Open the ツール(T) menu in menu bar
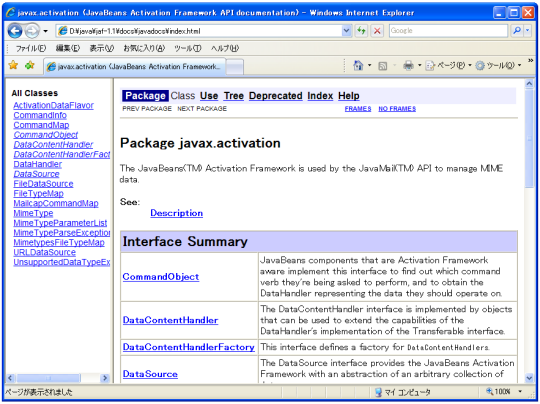The height and width of the screenshot is (404, 540). point(188,49)
